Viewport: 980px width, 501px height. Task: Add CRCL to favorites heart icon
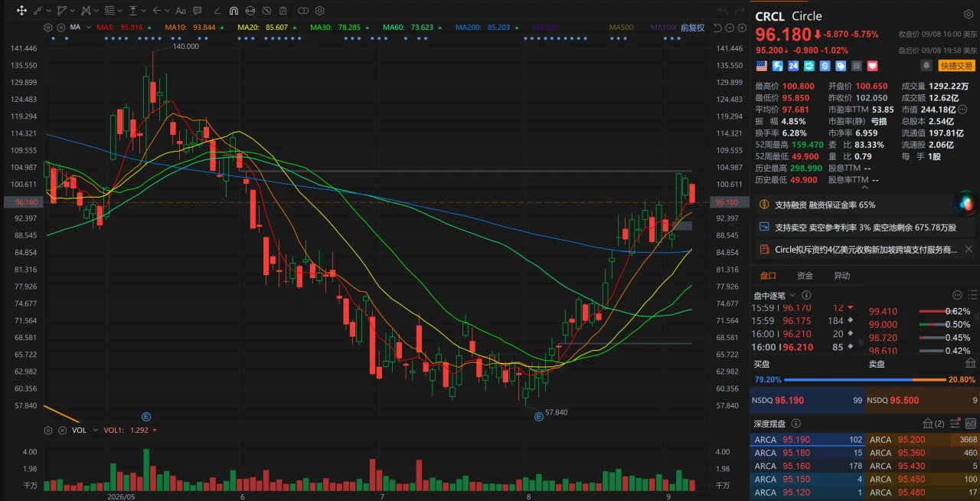point(872,66)
